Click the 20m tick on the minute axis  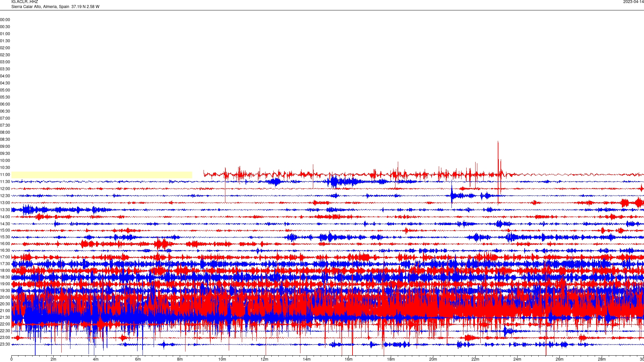[433, 359]
